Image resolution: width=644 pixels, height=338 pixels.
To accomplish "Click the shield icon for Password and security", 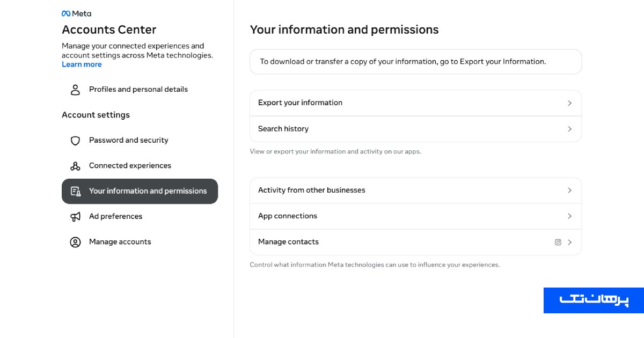I will point(76,141).
